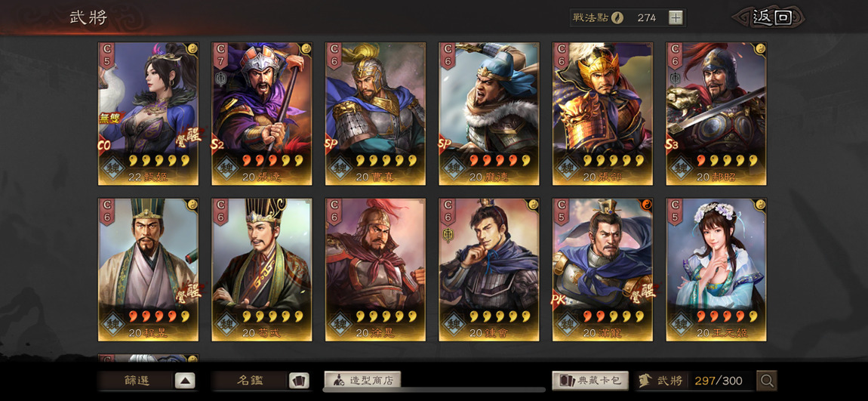Open the 名鑑 card icon
This screenshot has height=401, width=868.
click(x=298, y=381)
